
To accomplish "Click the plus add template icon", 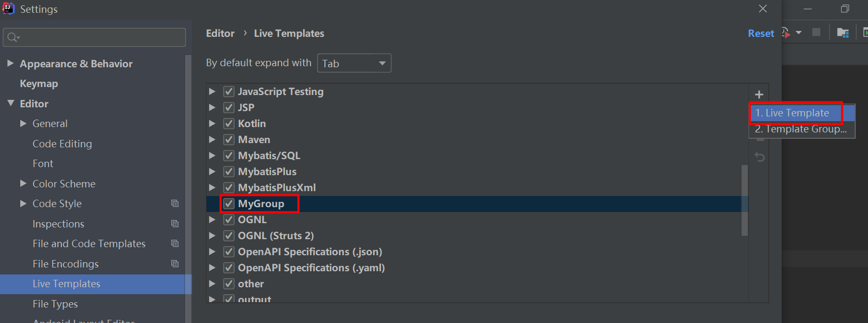I will (759, 94).
